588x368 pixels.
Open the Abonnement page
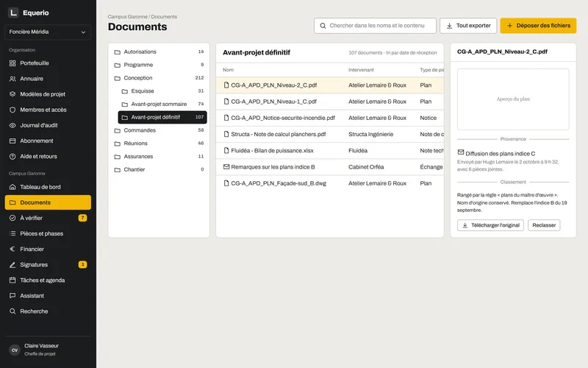(x=48, y=141)
